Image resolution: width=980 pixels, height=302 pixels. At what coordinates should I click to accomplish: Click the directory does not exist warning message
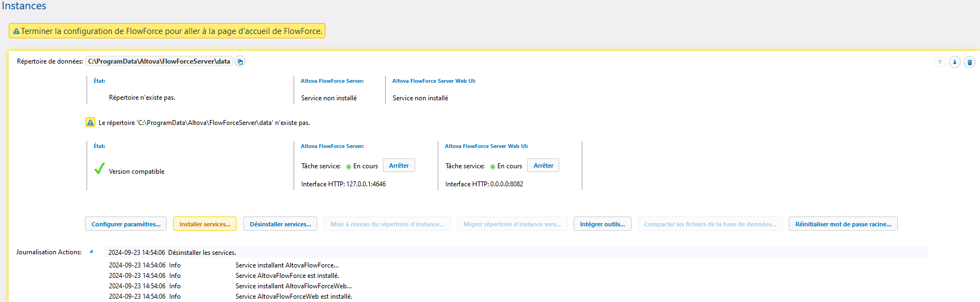204,123
